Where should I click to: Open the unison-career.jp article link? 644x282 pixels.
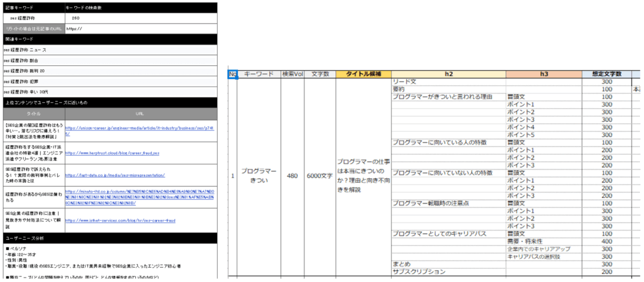point(140,131)
